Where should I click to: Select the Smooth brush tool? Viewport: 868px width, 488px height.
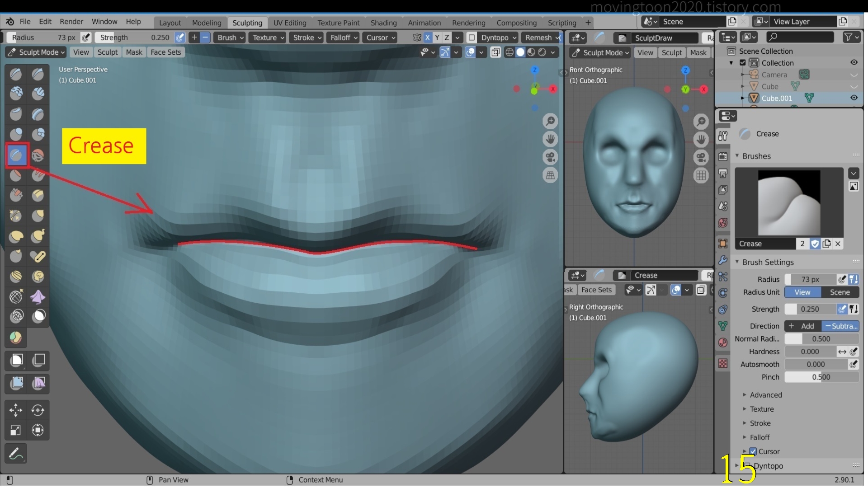click(38, 155)
